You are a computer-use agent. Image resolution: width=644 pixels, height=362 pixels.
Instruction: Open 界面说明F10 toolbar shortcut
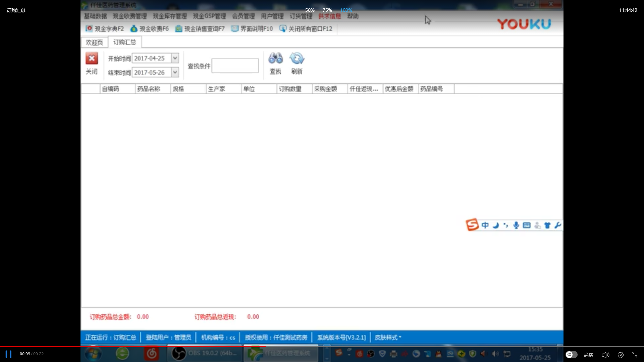pos(252,29)
